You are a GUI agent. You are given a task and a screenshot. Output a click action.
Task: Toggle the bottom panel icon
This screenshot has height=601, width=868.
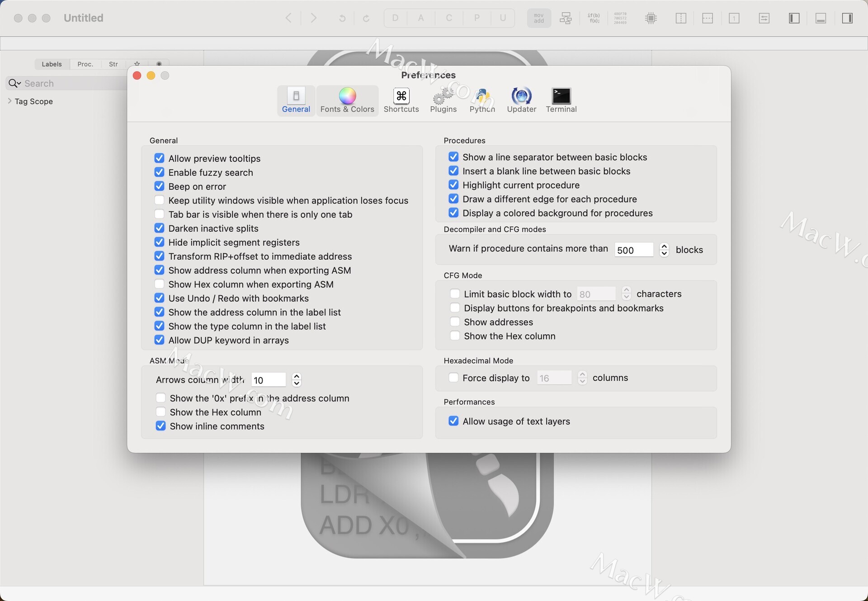[x=821, y=18]
